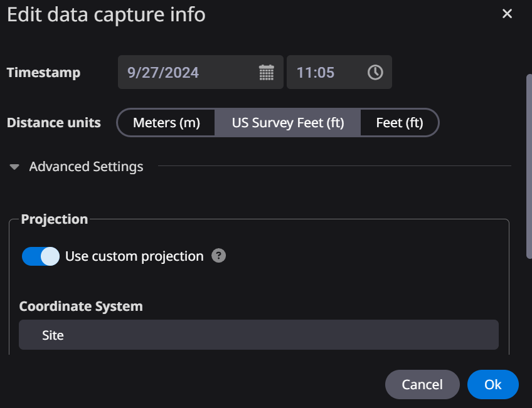Collapse Advanced Settings using the triangle arrow
532x408 pixels.
(x=14, y=167)
